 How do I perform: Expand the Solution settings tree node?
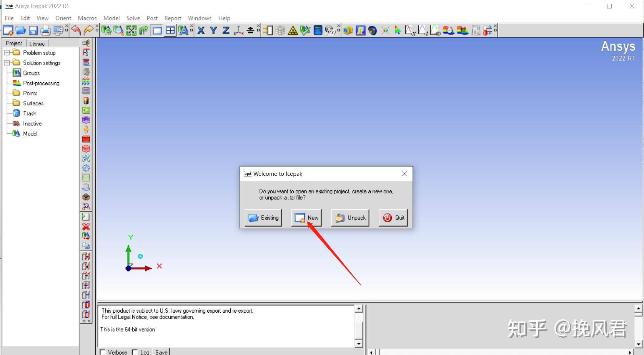7,63
